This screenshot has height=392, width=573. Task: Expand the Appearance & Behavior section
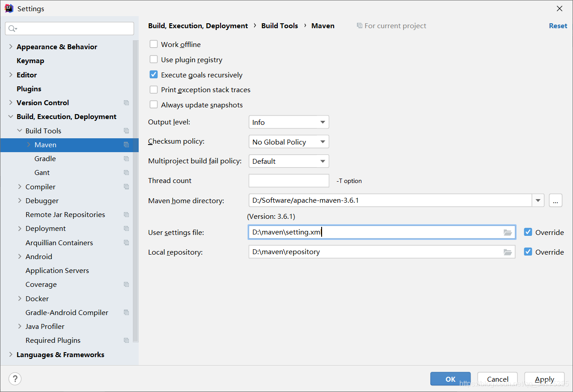(x=11, y=47)
